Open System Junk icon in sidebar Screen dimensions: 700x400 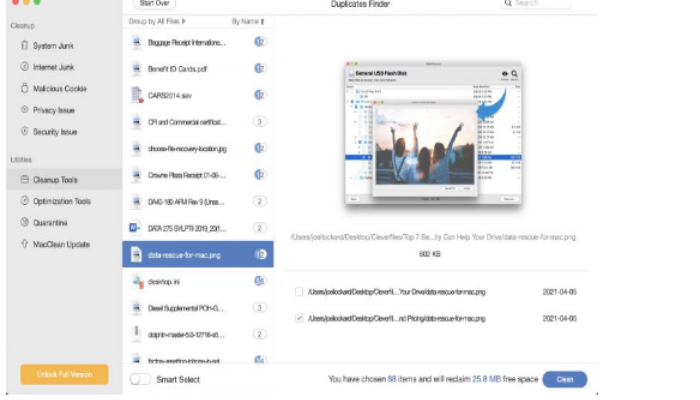25,46
